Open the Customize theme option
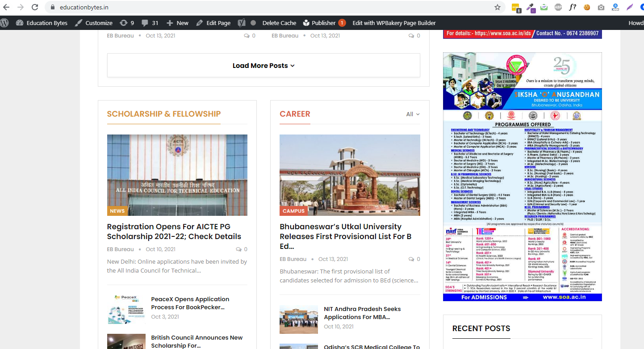This screenshot has width=644, height=349. 93,23
